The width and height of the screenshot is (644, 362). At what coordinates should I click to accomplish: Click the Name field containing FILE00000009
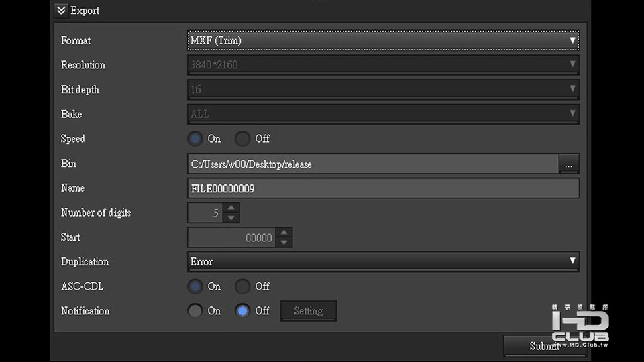coord(382,188)
